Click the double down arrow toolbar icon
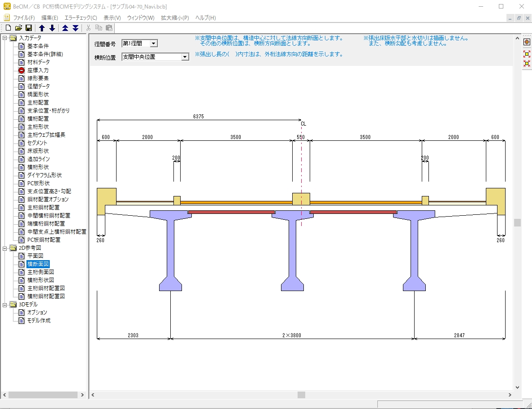This screenshot has width=532, height=409. pyautogui.click(x=75, y=28)
